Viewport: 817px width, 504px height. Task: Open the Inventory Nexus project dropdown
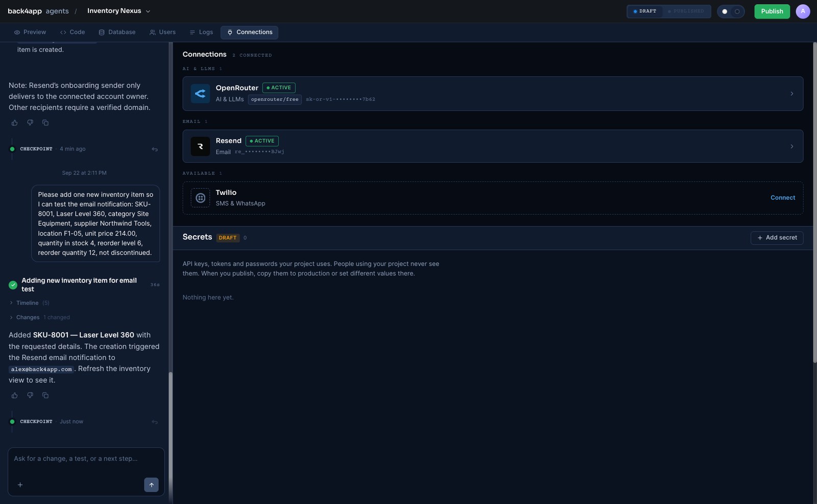point(118,11)
